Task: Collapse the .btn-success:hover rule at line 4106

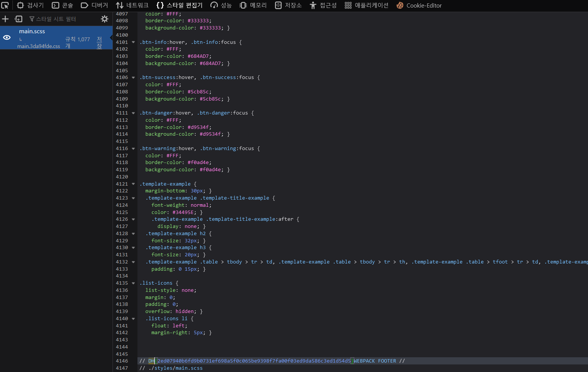Action: [133, 77]
